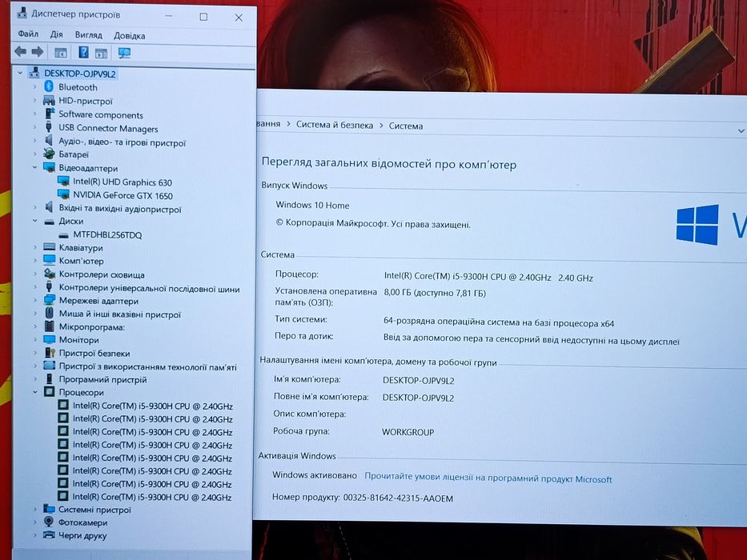Select the Bluetooth icon in device tree

49,86
